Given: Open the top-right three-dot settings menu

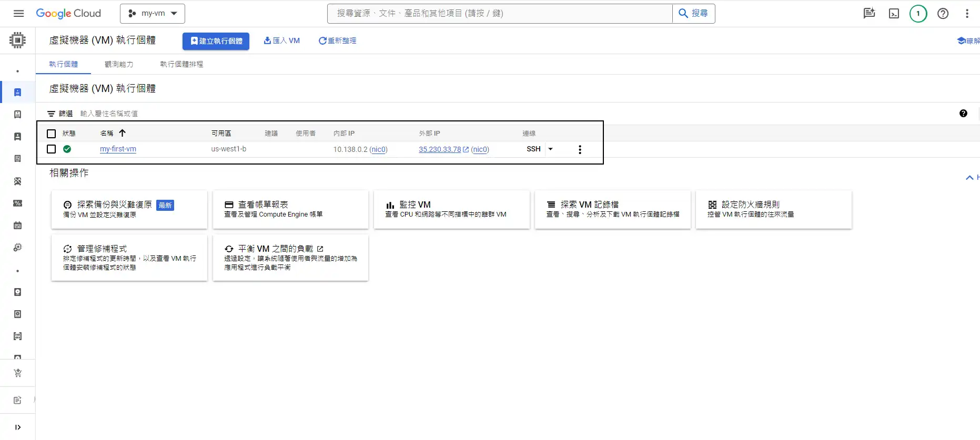Looking at the screenshot, I should coord(967,14).
